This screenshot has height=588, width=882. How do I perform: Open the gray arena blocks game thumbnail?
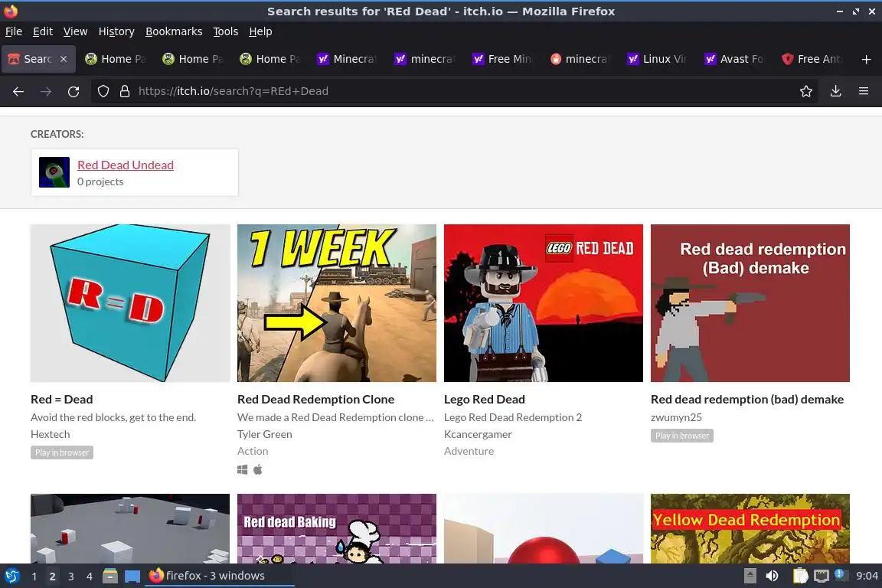pos(130,528)
